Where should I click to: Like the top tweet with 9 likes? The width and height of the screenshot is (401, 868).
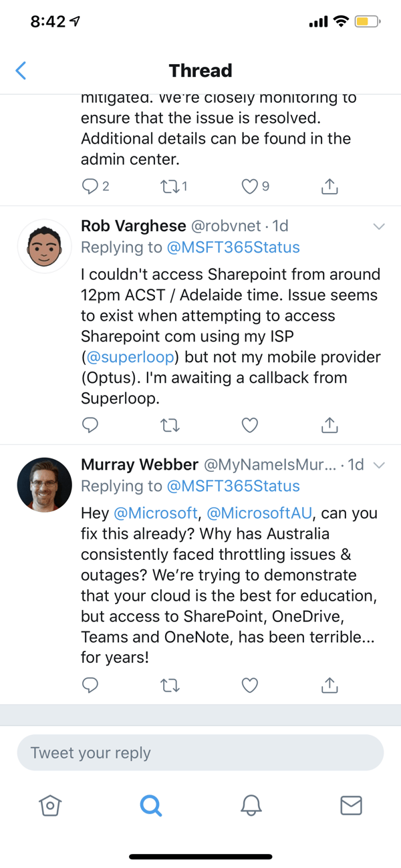(250, 186)
